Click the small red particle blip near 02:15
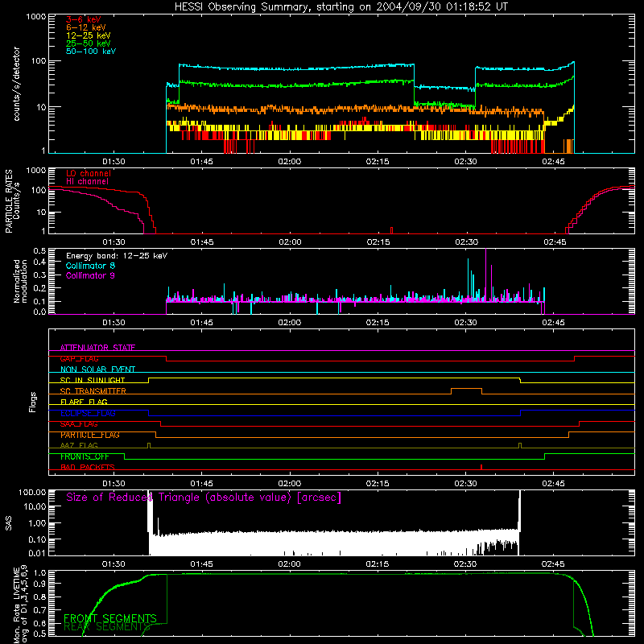The height and width of the screenshot is (644, 644). point(392,230)
